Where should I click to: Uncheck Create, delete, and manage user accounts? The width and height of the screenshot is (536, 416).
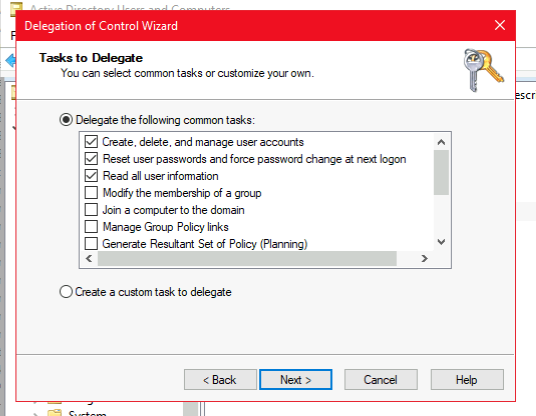click(x=91, y=142)
